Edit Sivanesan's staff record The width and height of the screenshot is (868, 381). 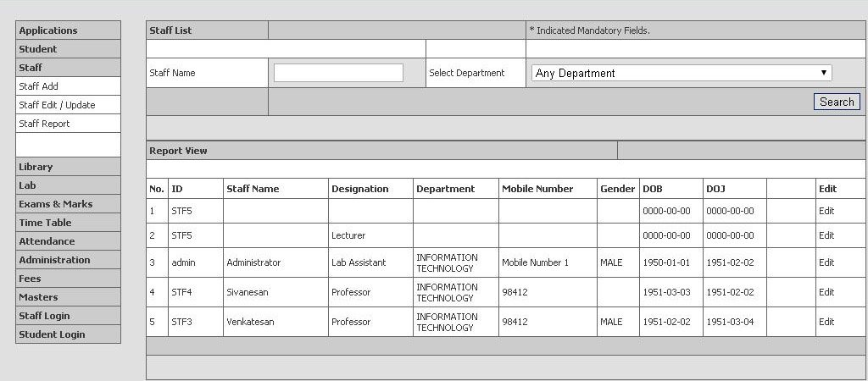pyautogui.click(x=826, y=292)
